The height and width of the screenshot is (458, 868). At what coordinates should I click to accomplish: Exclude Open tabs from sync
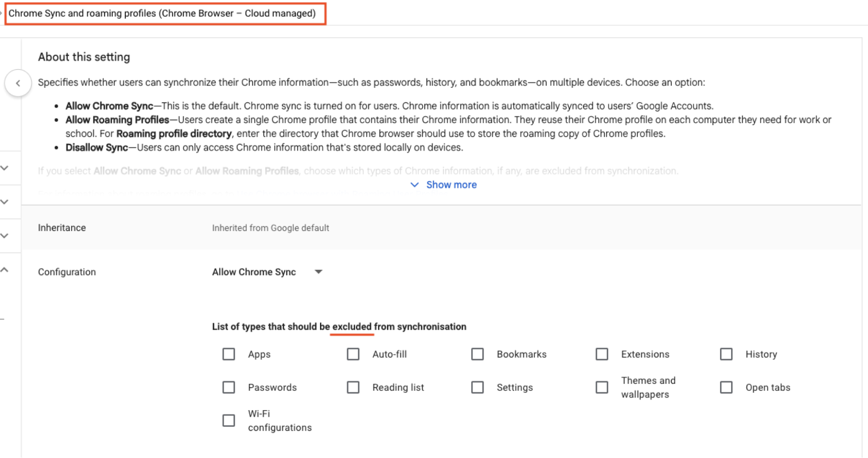(726, 387)
